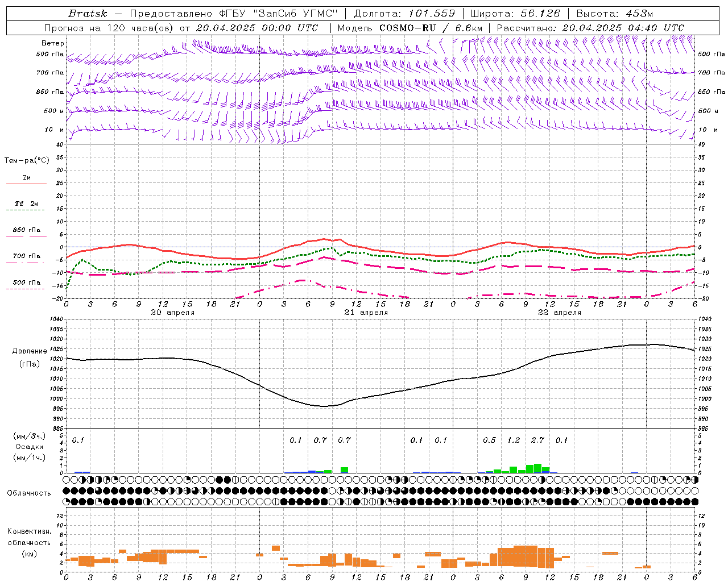This screenshot has height=582, width=728.
Task: Click the Давление pressure label
Action: tap(30, 351)
